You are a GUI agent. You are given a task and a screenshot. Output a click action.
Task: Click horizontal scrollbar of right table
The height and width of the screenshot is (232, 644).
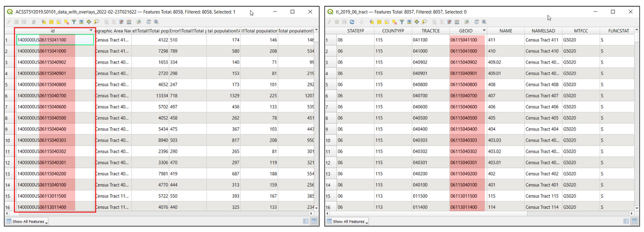pos(432,214)
